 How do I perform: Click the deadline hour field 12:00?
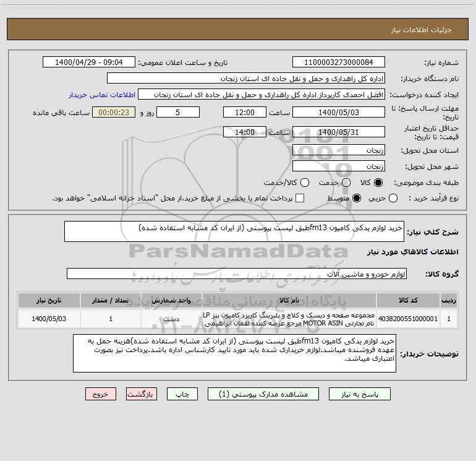(245, 112)
